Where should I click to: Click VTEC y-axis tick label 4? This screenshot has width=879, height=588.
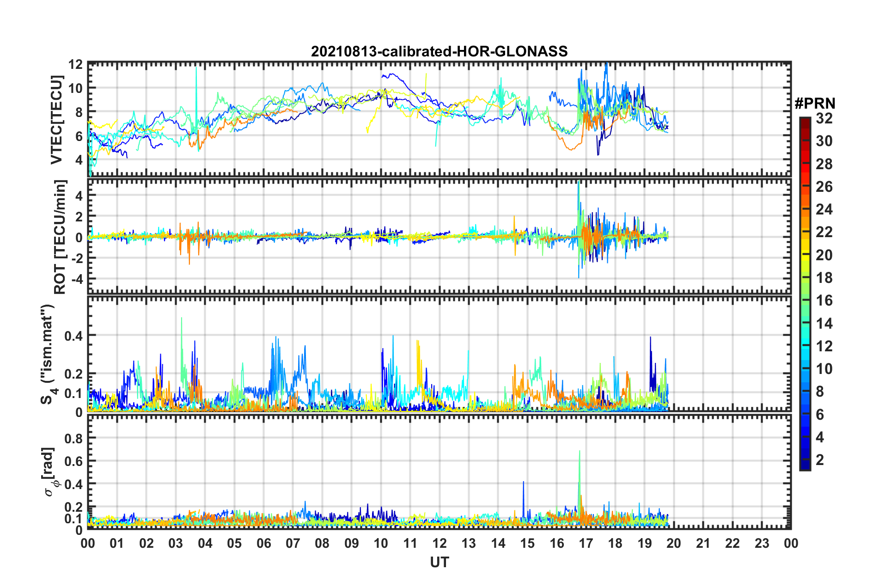click(x=79, y=160)
